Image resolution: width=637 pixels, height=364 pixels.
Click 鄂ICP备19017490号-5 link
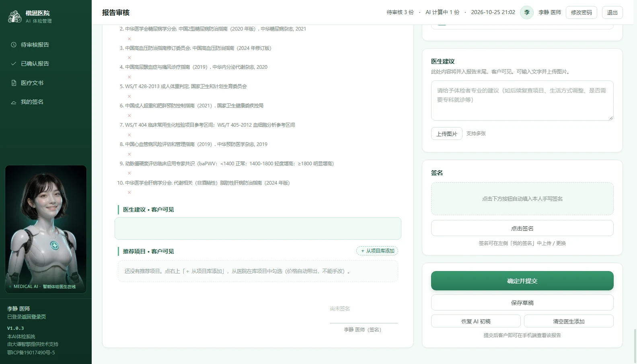(31, 353)
